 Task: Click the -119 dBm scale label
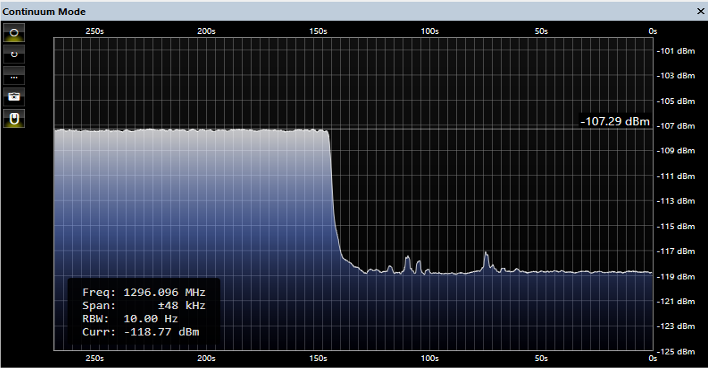(675, 276)
